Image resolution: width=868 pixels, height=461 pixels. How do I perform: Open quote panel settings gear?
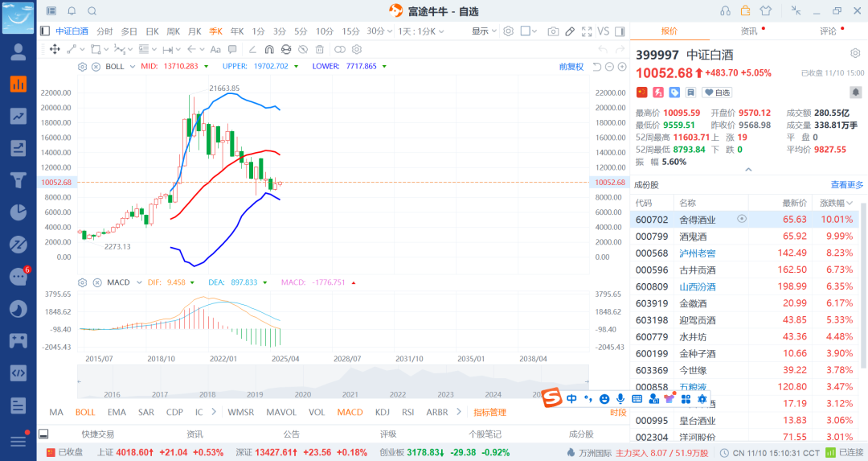[855, 53]
